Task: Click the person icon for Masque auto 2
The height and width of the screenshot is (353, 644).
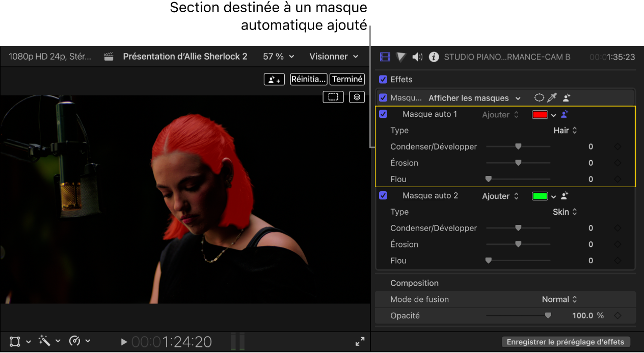Action: [x=565, y=196]
